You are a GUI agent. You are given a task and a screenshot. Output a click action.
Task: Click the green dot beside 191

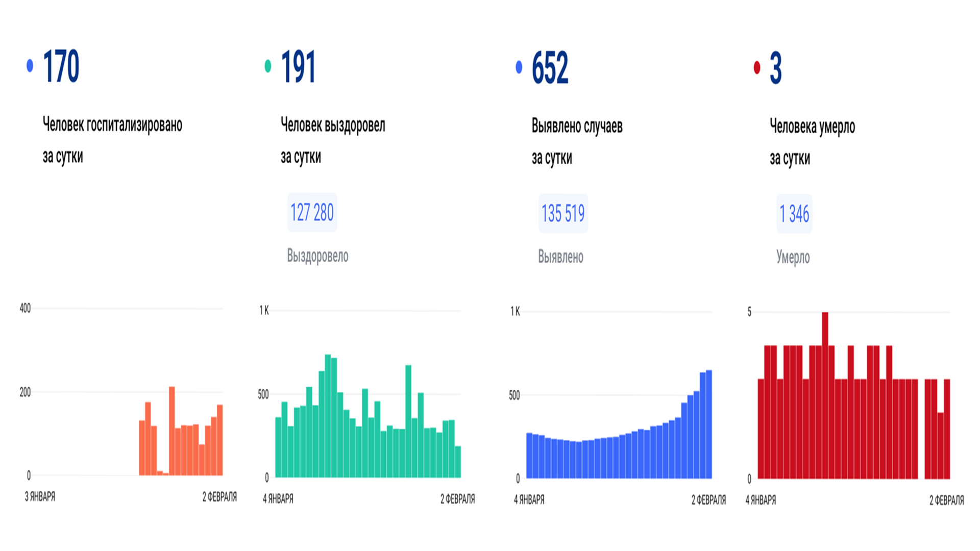pyautogui.click(x=268, y=66)
